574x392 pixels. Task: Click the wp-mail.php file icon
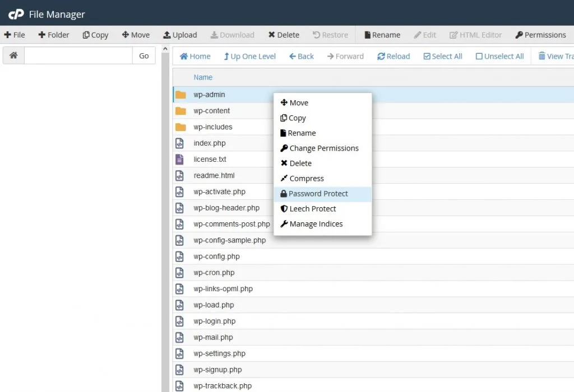coord(179,337)
